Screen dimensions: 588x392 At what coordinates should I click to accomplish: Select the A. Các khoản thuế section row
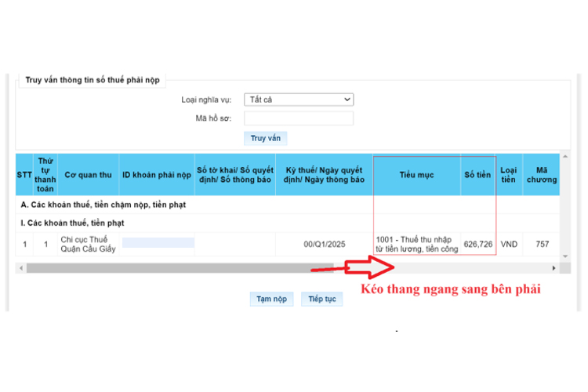[107, 205]
